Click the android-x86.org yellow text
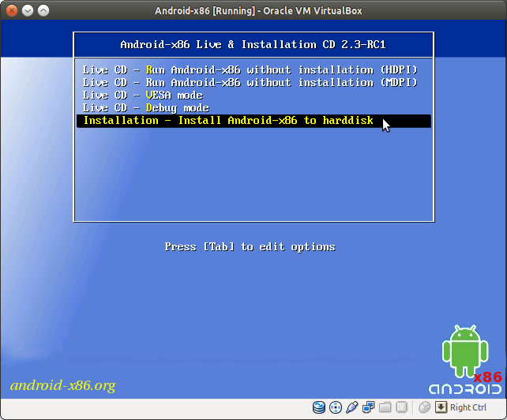Image resolution: width=507 pixels, height=420 pixels. pyautogui.click(x=62, y=385)
